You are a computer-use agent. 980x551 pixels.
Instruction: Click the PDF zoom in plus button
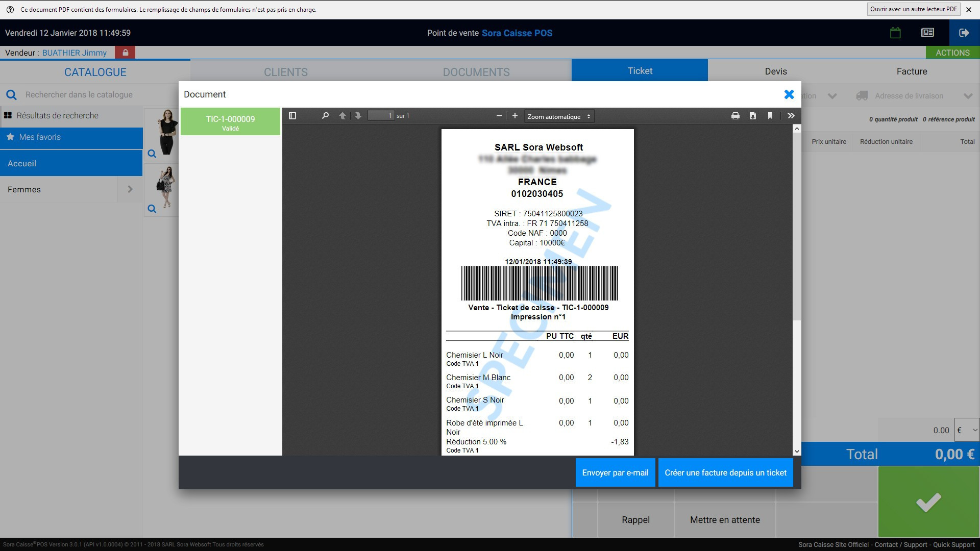click(x=515, y=116)
